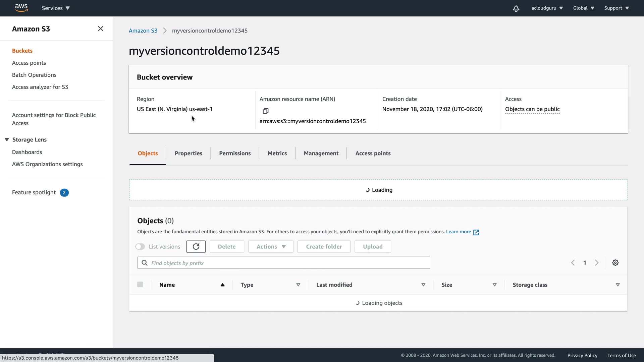
Task: Open the notifications bell icon
Action: click(516, 8)
